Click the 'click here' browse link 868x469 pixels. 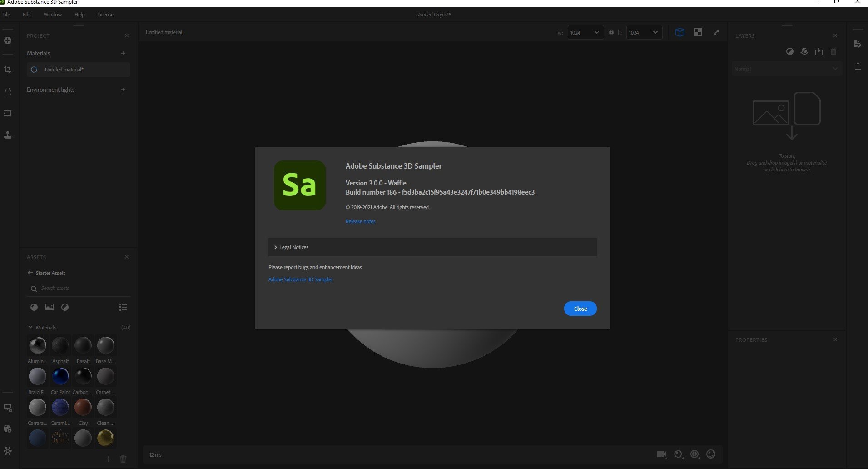click(x=779, y=170)
